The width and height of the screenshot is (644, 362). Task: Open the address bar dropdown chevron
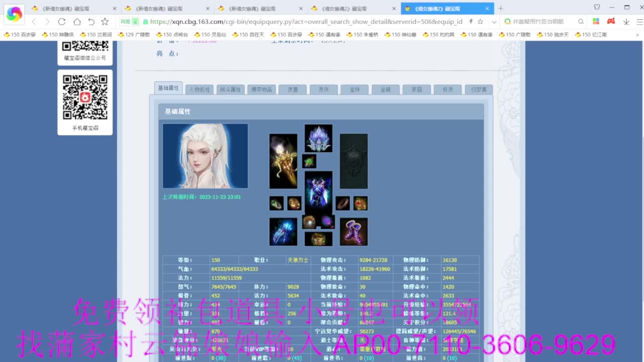(x=494, y=22)
